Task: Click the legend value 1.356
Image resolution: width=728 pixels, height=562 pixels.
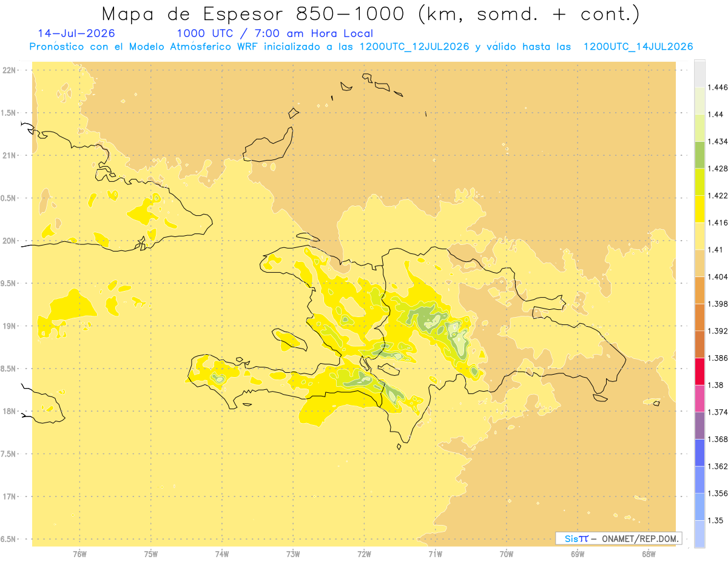Action: pos(718,493)
